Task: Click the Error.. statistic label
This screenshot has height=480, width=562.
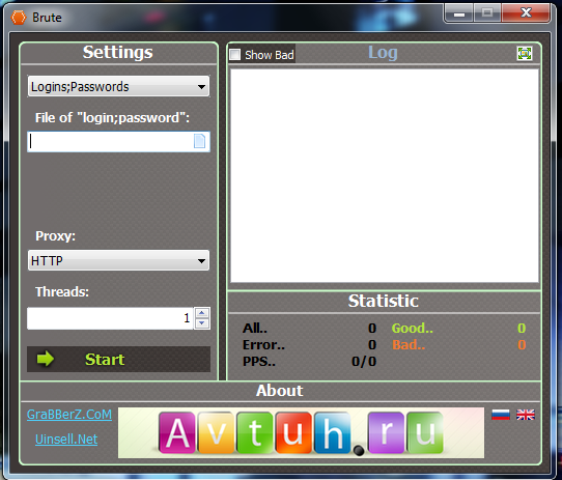Action: 264,344
